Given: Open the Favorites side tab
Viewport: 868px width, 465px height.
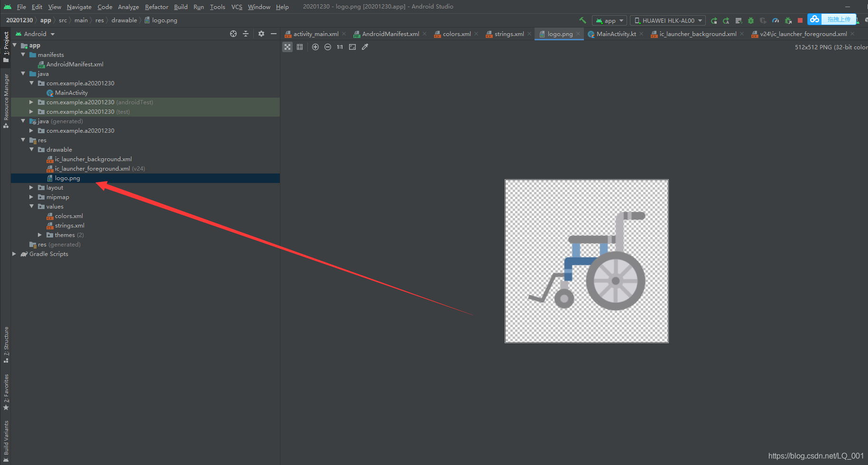Looking at the screenshot, I should [6, 392].
